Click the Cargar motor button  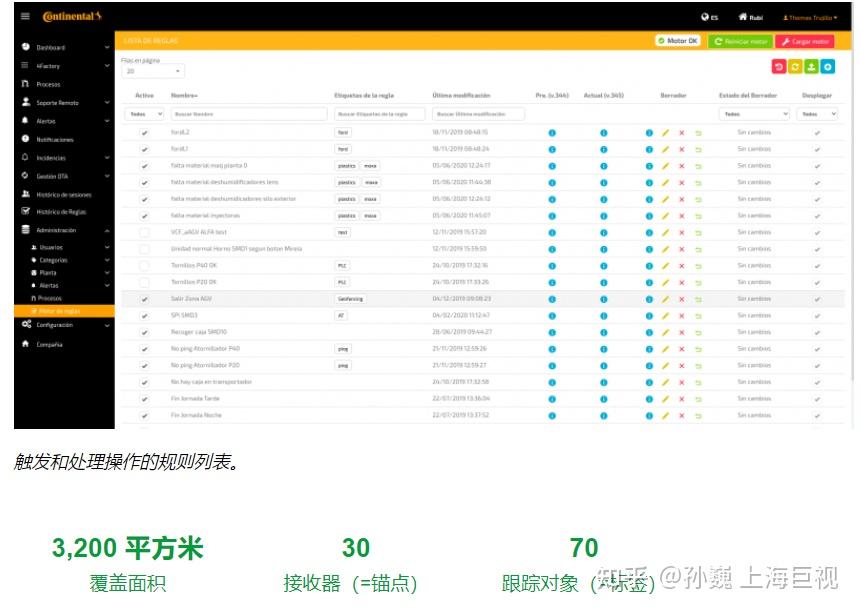click(805, 41)
